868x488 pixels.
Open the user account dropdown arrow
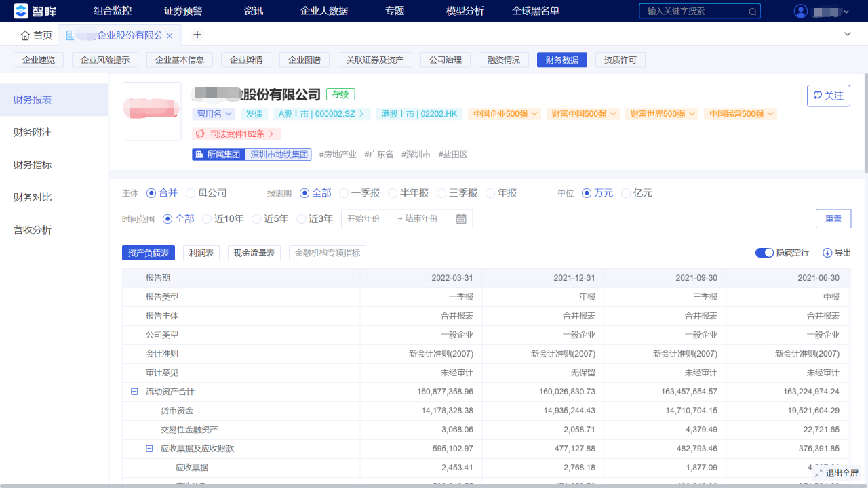pos(846,12)
